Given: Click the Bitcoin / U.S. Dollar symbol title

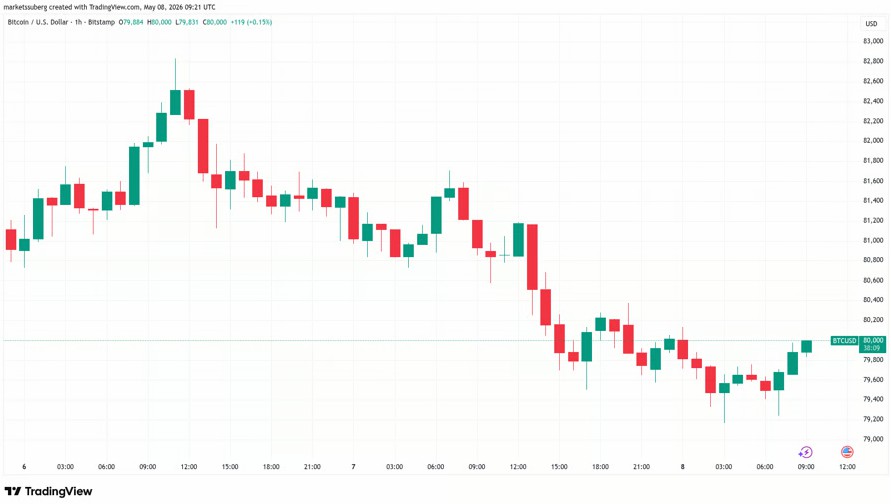Looking at the screenshot, I should (38, 22).
